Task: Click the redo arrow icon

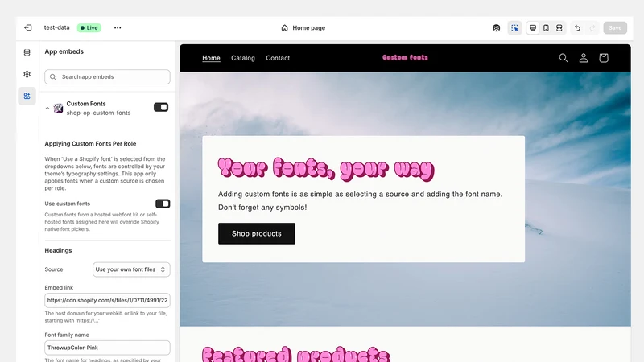Action: 592,28
